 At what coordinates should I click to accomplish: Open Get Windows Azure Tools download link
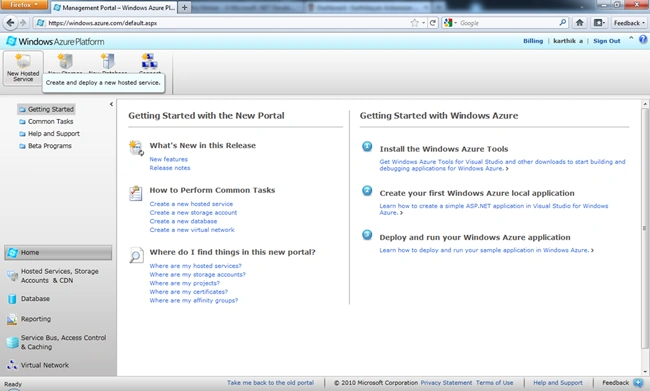(502, 165)
